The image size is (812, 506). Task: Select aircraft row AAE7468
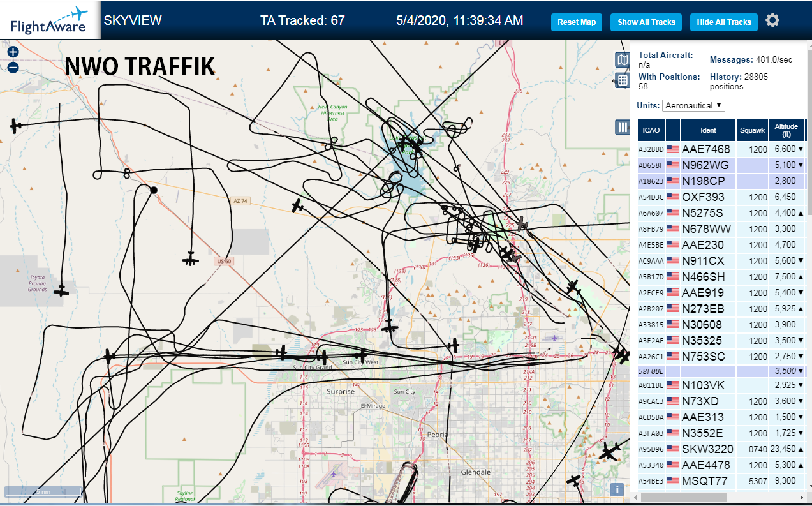click(721, 149)
